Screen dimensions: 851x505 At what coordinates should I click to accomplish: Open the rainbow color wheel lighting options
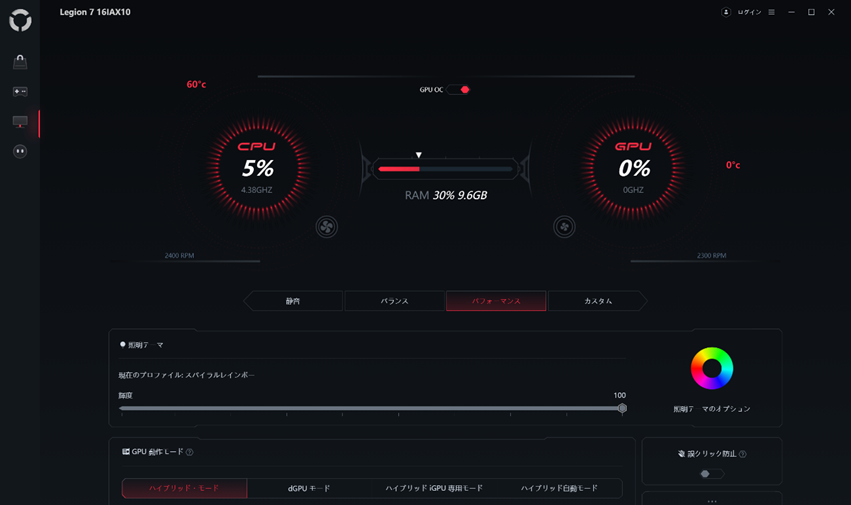pyautogui.click(x=712, y=368)
